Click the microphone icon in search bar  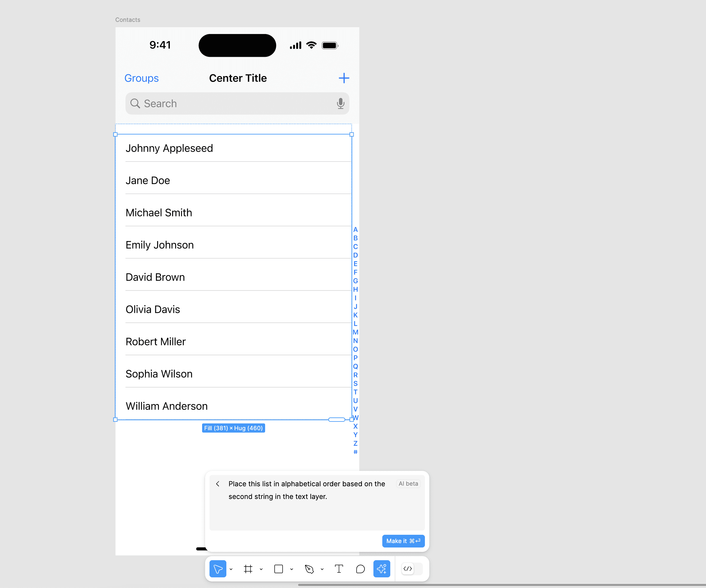point(340,104)
